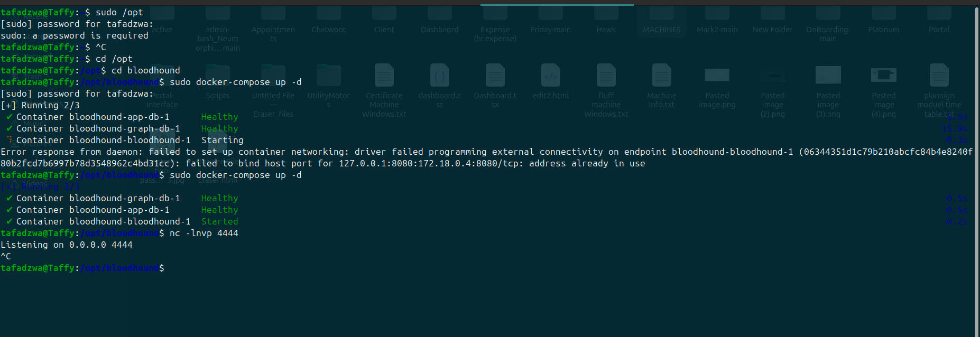Click 'Starting' status of bloodhound-bloodhound-1 container

223,140
